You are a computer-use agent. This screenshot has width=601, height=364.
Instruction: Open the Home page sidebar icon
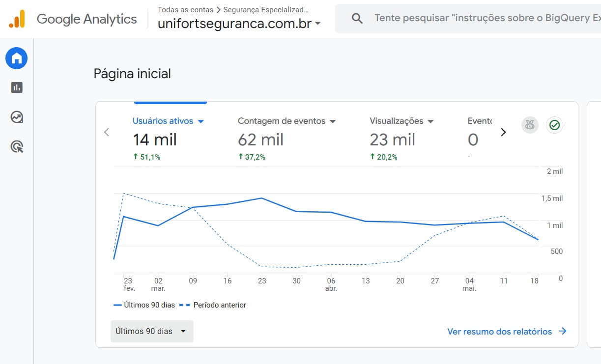click(17, 58)
